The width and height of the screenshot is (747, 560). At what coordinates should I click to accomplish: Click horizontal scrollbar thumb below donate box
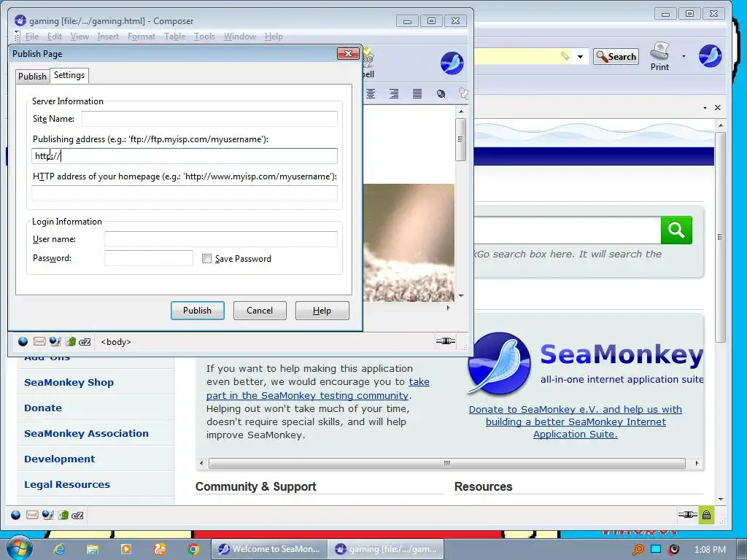(447, 463)
